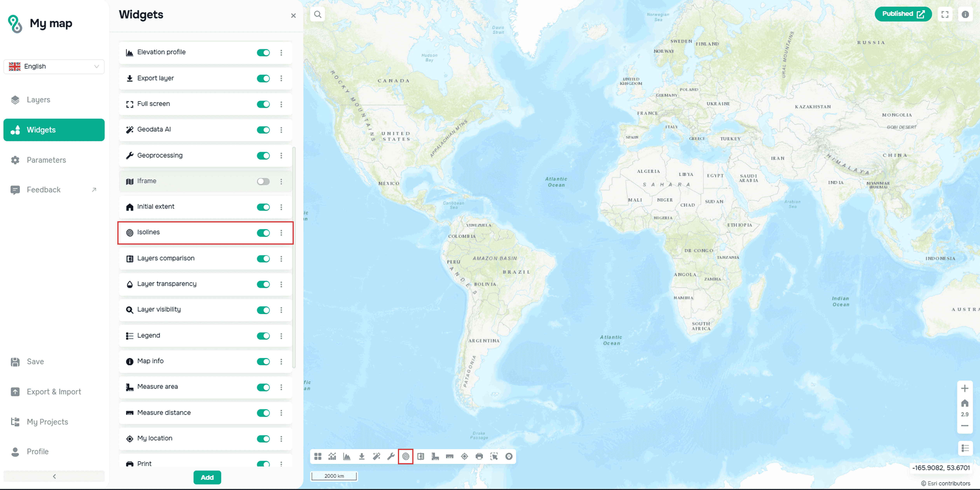Click the home initial extent map button
980x490 pixels.
964,403
